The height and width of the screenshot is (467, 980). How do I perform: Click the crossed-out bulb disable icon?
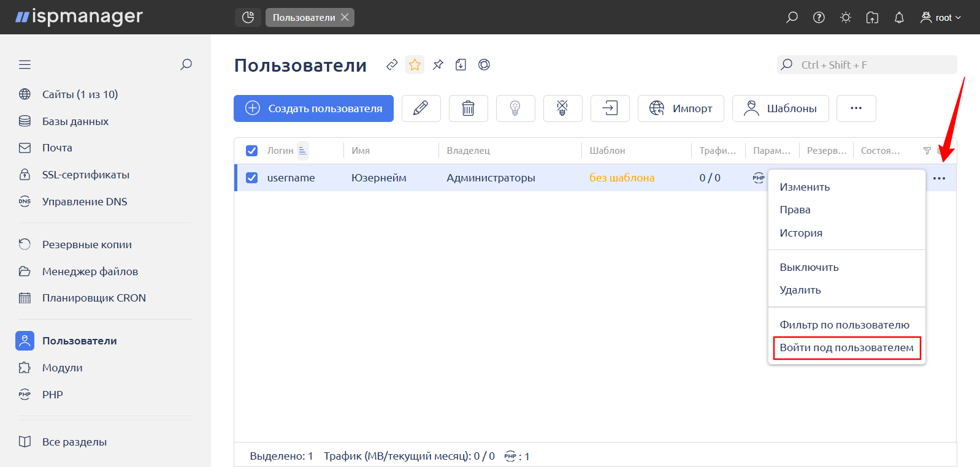pos(562,108)
